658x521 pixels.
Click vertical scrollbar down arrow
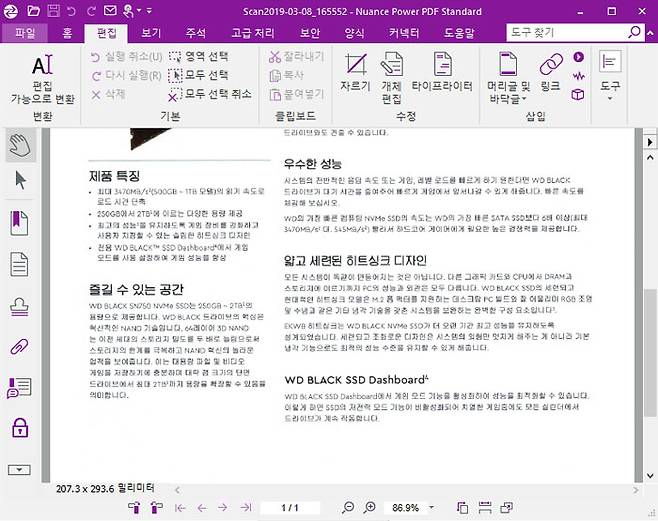(650, 476)
